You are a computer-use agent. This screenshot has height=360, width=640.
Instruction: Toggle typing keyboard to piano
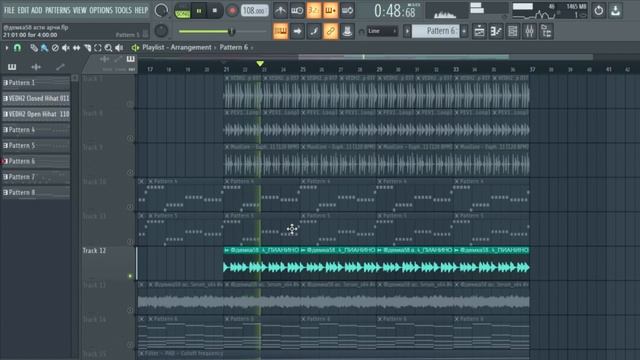(280, 31)
